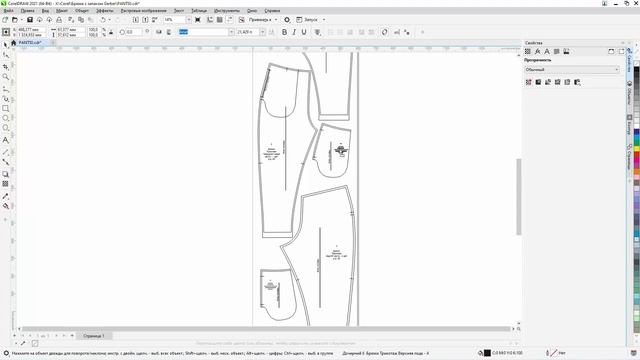Click the Save disk icon
The image size is (640, 360).
[x=30, y=20]
